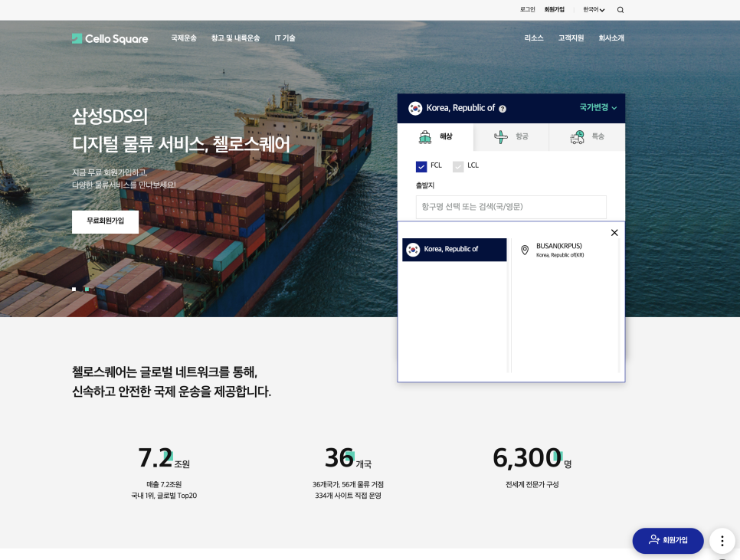Click the Korea flag icon in panel header
The height and width of the screenshot is (560, 740).
pos(415,108)
